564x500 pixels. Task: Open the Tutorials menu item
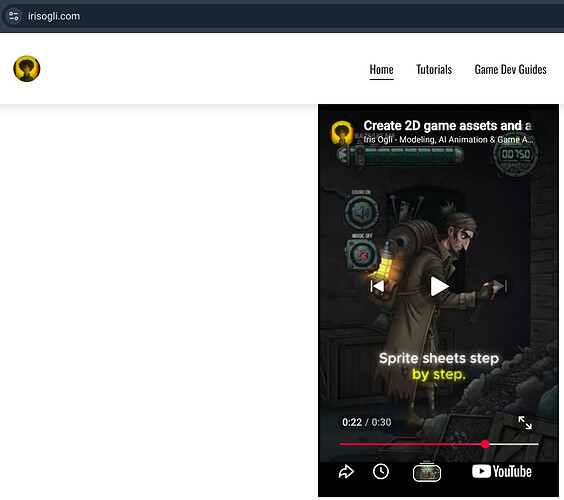click(434, 69)
